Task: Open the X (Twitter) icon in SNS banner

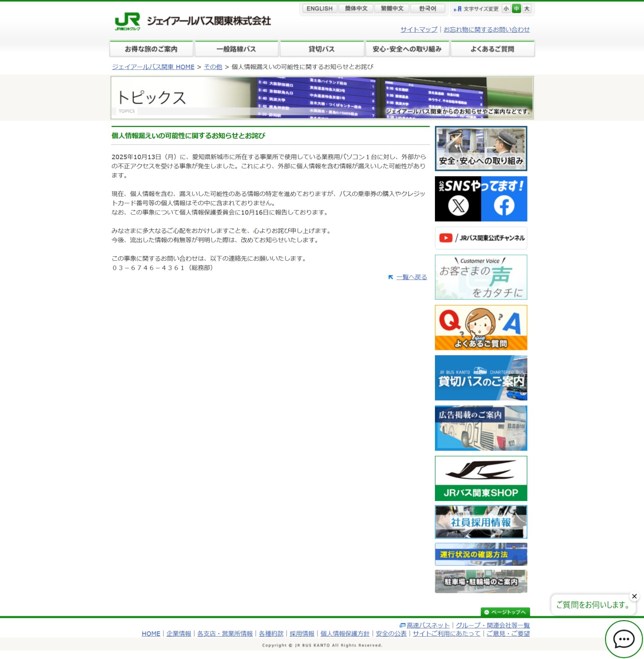Action: 458,206
